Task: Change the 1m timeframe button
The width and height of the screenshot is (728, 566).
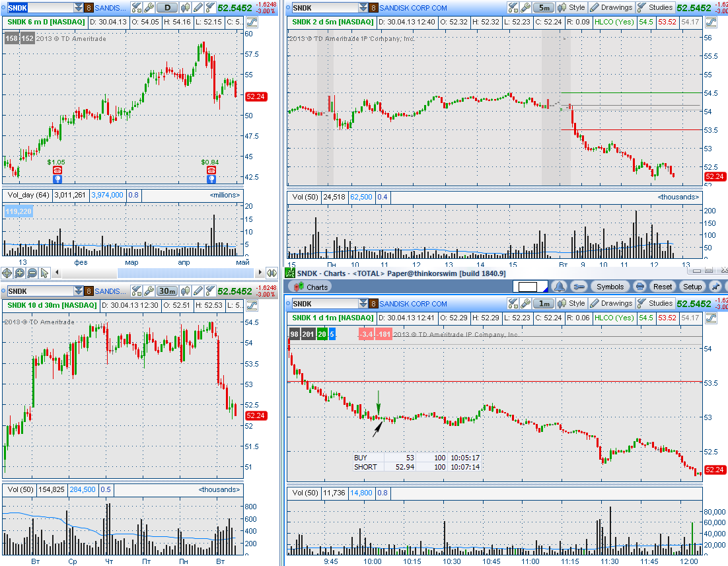Action: (544, 304)
